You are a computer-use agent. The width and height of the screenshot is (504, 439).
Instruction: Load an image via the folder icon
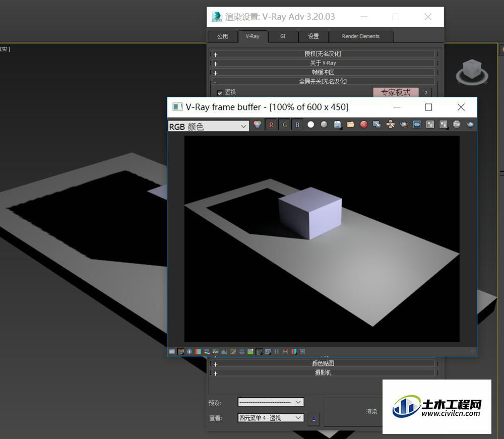(351, 124)
